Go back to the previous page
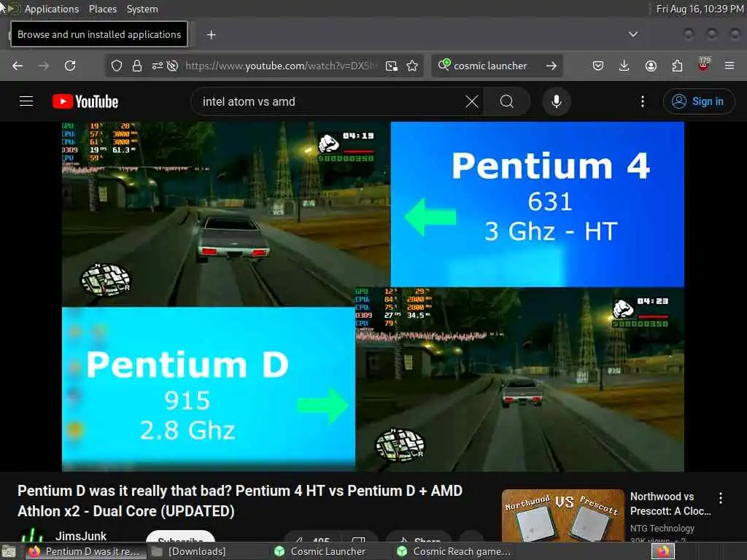The height and width of the screenshot is (560, 747). 18,66
